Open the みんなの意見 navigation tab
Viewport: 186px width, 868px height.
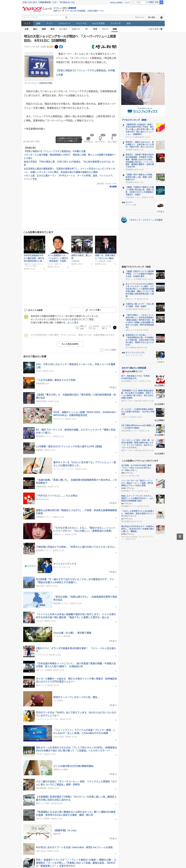tap(98, 23)
